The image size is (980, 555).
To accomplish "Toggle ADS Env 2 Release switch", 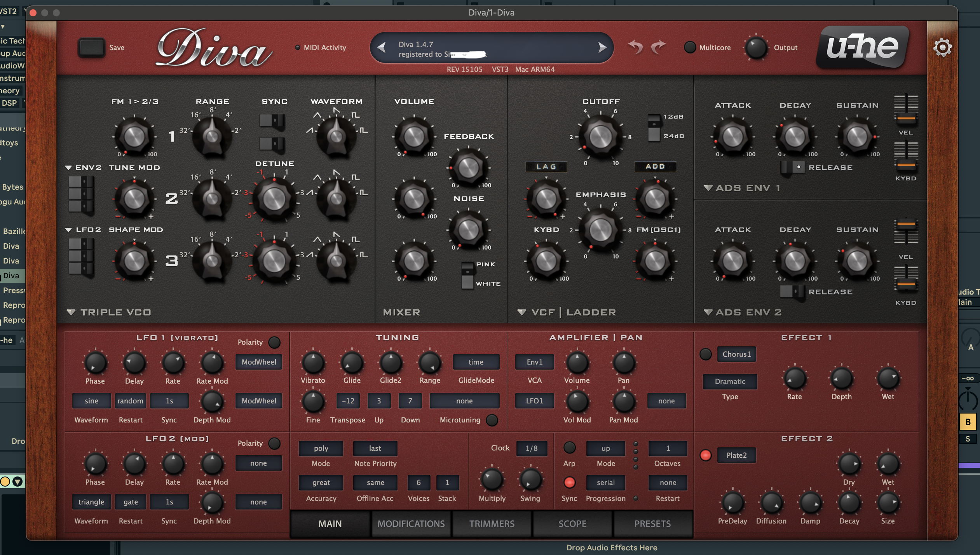I will pyautogui.click(x=793, y=292).
